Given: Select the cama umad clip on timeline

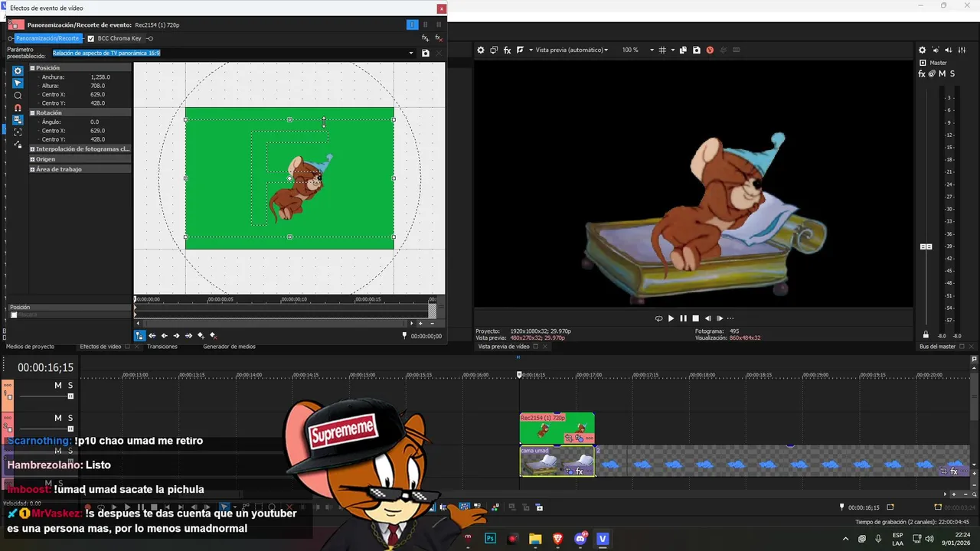Looking at the screenshot, I should pos(557,461).
